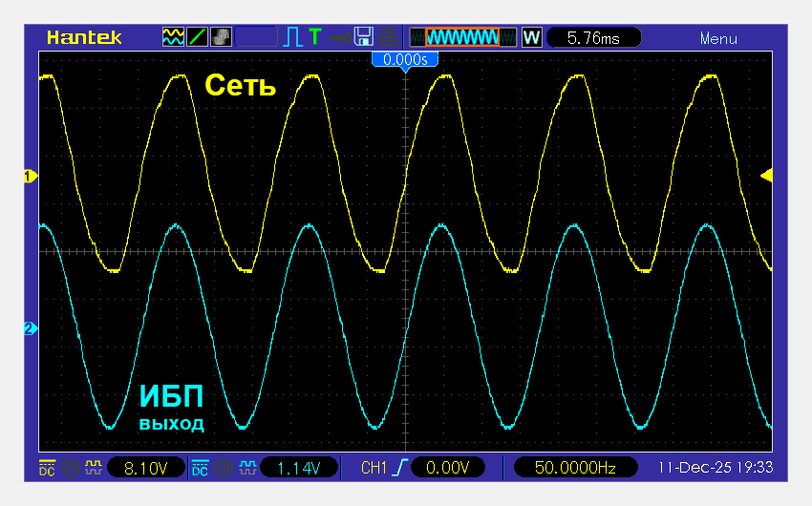
Task: Click the cyan ИБП label
Action: click(171, 397)
